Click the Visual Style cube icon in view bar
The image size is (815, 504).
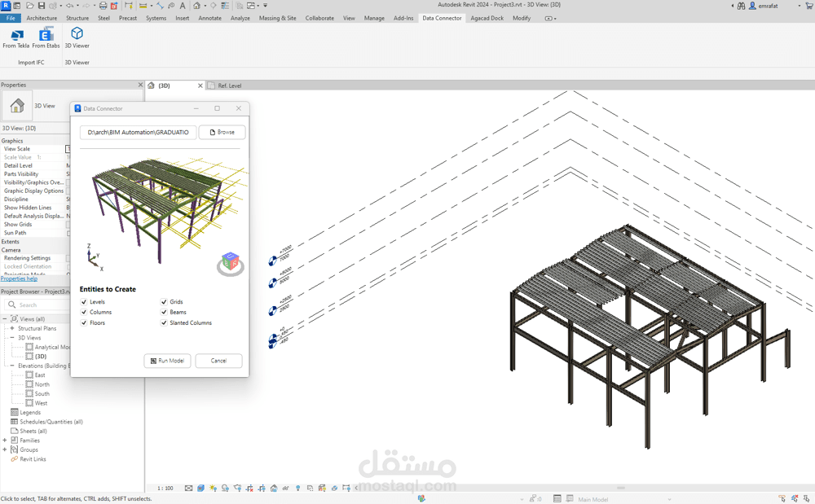pos(200,488)
